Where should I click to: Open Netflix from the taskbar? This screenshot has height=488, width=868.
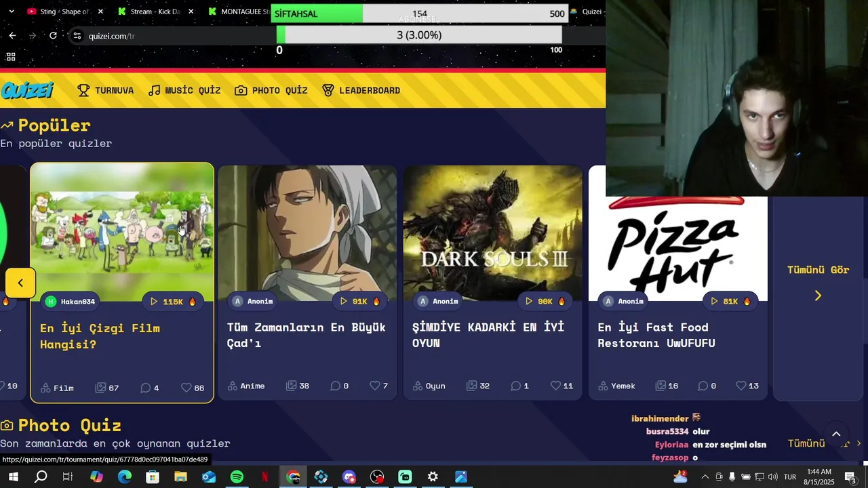(x=265, y=477)
